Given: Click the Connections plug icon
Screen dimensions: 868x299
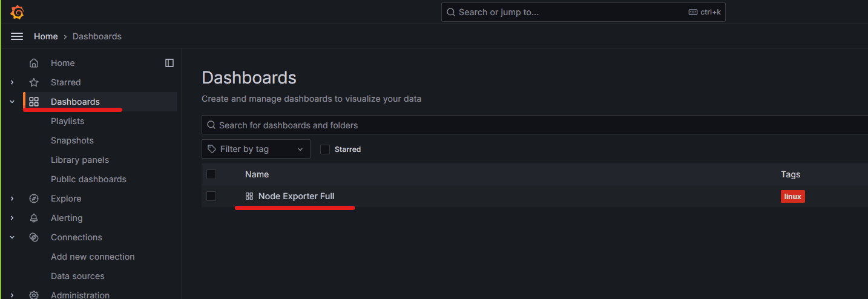Looking at the screenshot, I should (34, 237).
